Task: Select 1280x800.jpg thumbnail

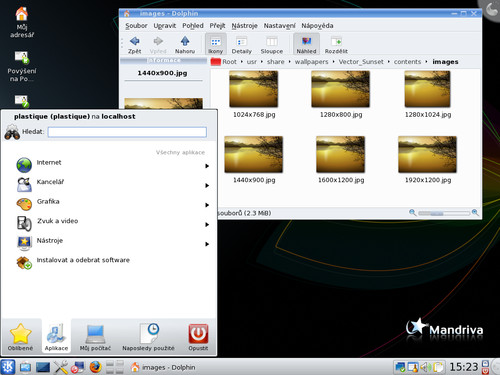Action: coord(340,89)
